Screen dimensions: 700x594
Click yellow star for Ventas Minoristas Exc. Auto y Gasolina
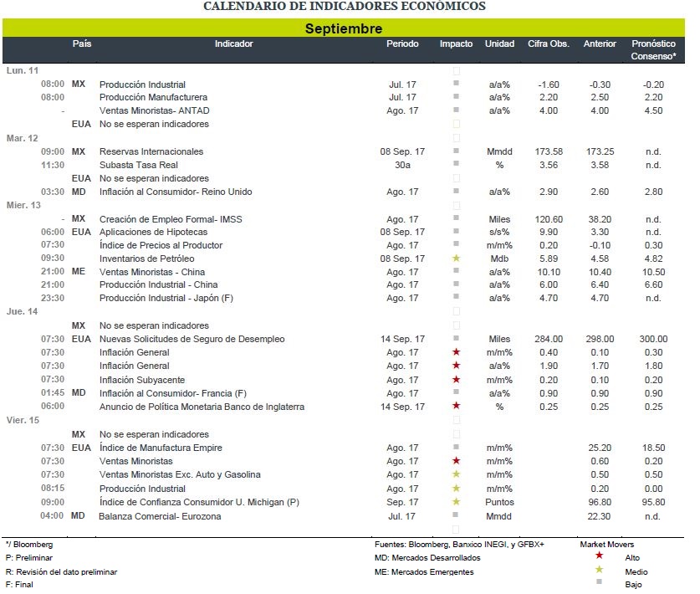457,474
